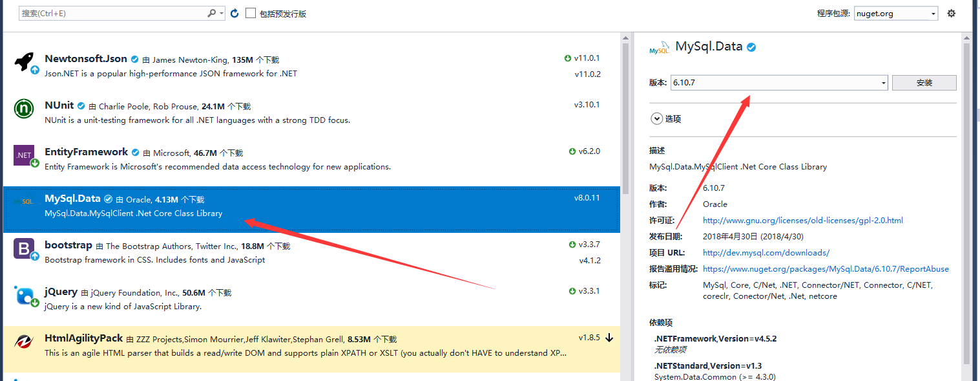Open the package source nuget.org dropdown
This screenshot has height=381, width=980.
tap(895, 13)
